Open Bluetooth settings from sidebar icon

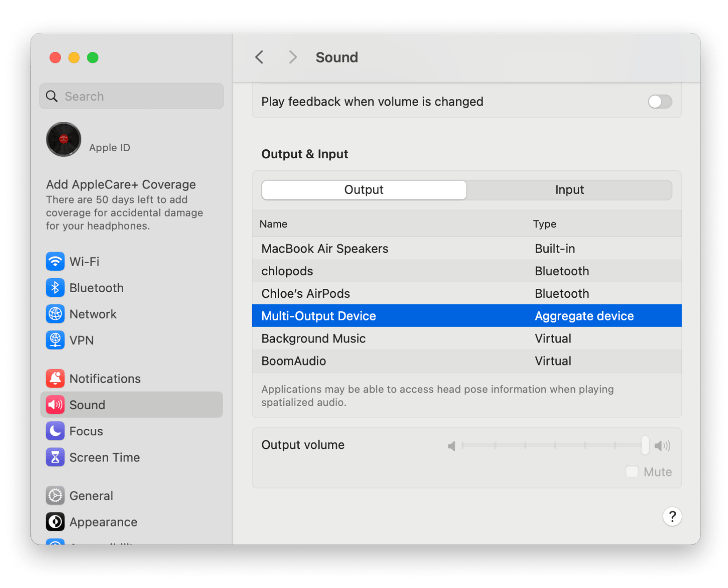coord(55,288)
